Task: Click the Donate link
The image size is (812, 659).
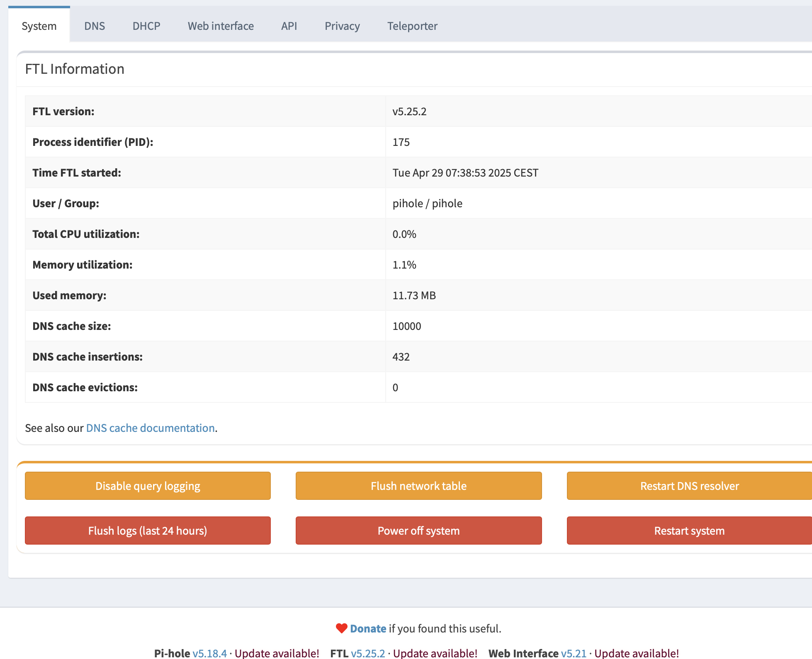Action: tap(368, 628)
